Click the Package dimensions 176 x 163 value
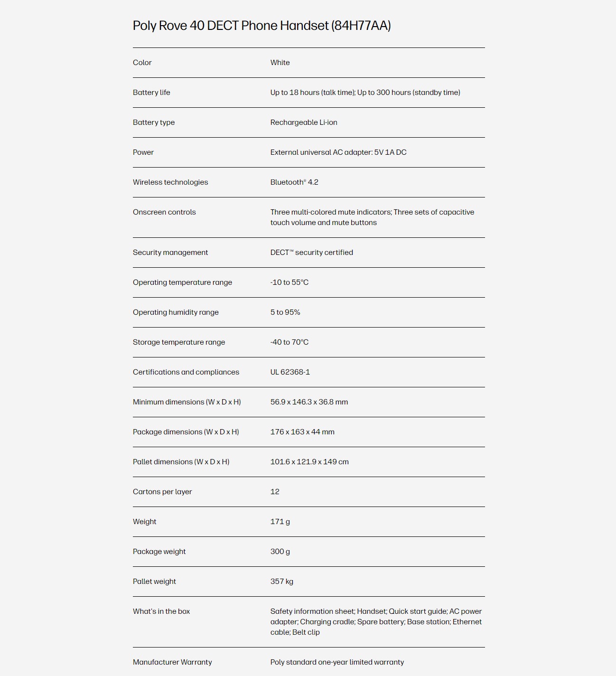This screenshot has width=616, height=676. (302, 432)
